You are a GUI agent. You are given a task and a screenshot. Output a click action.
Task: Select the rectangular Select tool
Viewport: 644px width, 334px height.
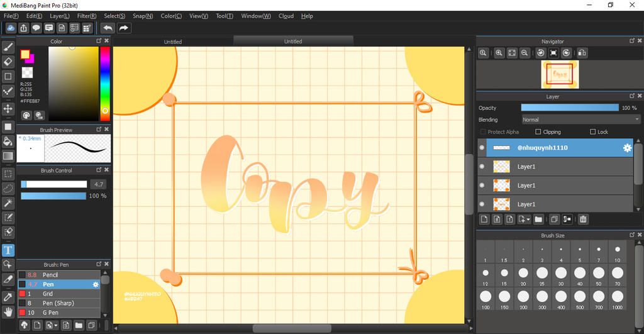(x=8, y=174)
